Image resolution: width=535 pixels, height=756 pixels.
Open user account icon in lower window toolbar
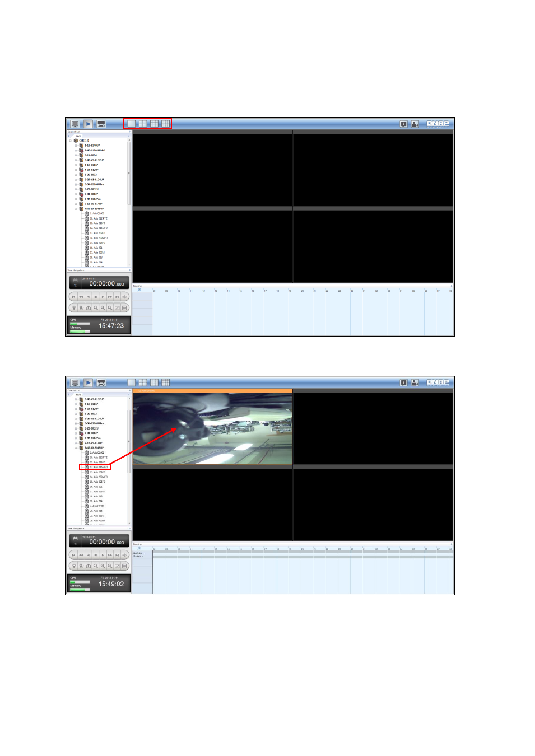(415, 382)
